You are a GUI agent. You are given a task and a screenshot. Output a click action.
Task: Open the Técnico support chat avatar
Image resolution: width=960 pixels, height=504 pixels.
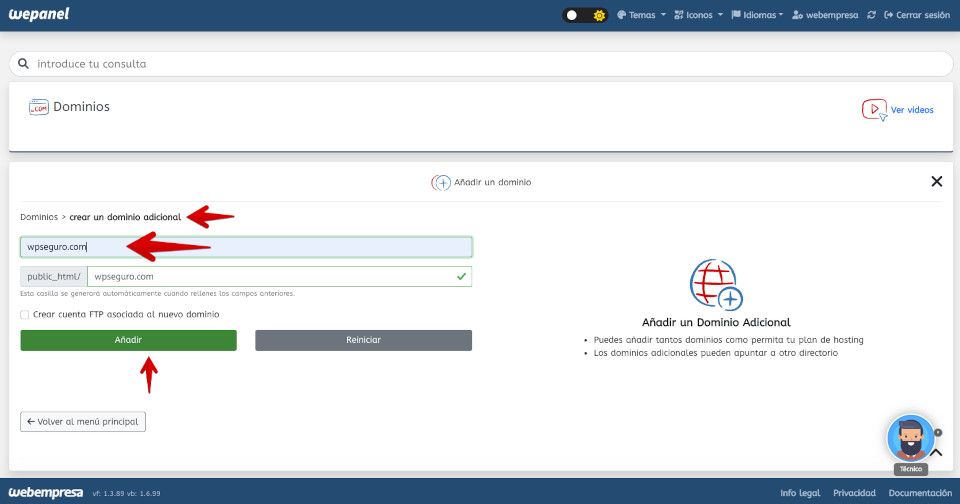click(910, 438)
